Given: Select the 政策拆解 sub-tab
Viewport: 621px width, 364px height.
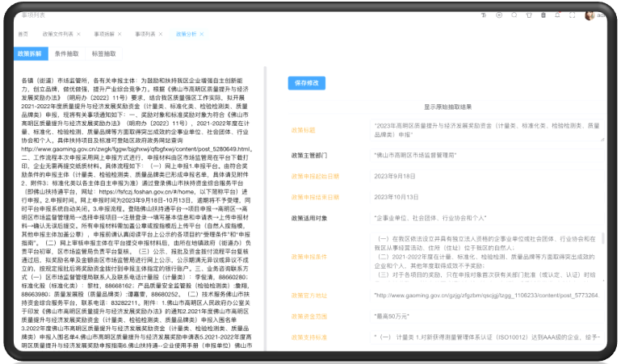Looking at the screenshot, I should (31, 54).
